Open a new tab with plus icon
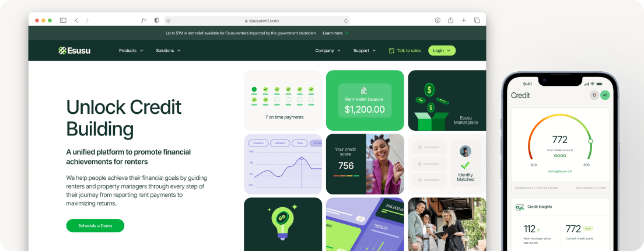Image resolution: width=644 pixels, height=251 pixels. click(x=464, y=20)
